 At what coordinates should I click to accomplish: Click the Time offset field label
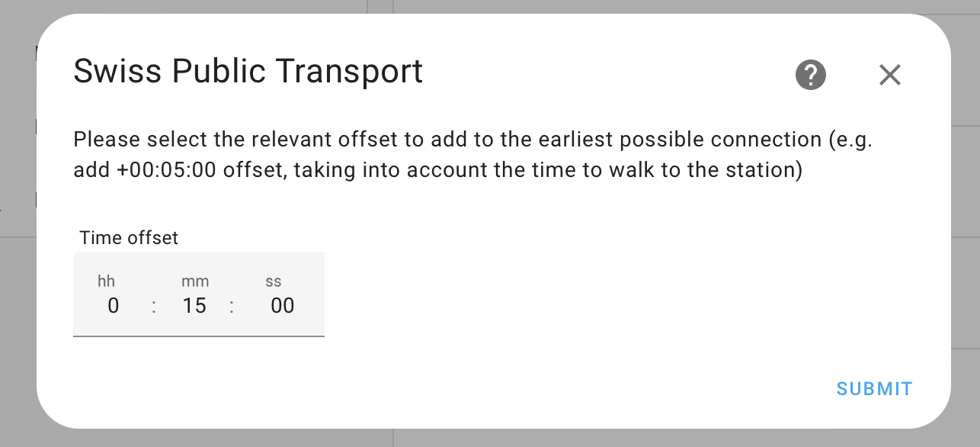[128, 238]
